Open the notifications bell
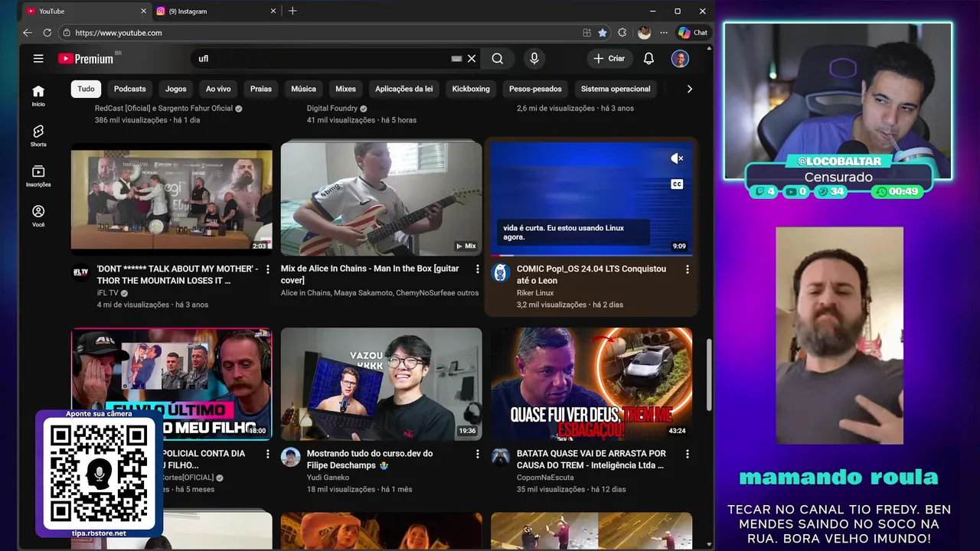The width and height of the screenshot is (980, 551). 648,58
